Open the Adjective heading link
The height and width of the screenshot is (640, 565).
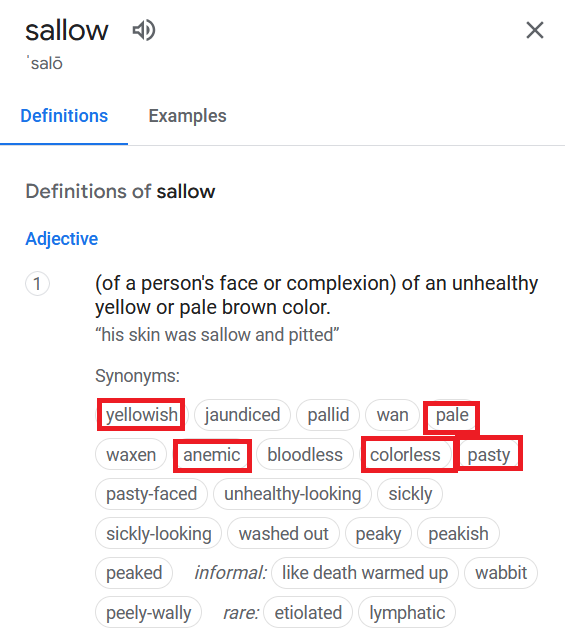62,239
